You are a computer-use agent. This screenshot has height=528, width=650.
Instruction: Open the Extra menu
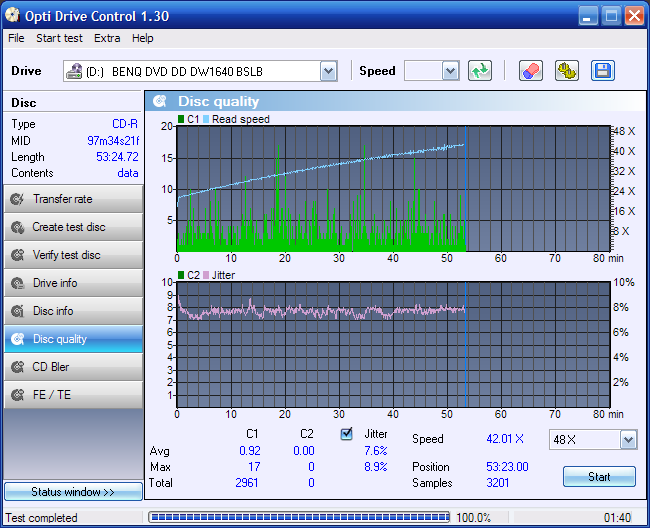pyautogui.click(x=107, y=38)
